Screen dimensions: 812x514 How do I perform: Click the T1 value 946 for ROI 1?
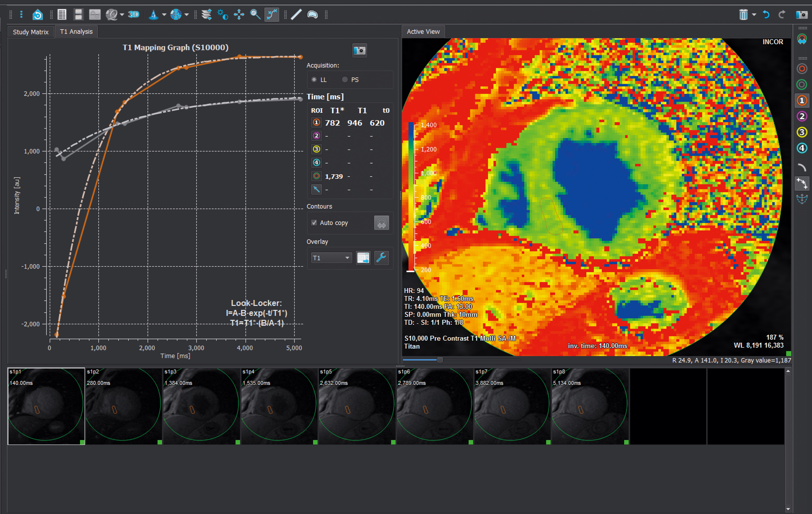(355, 123)
